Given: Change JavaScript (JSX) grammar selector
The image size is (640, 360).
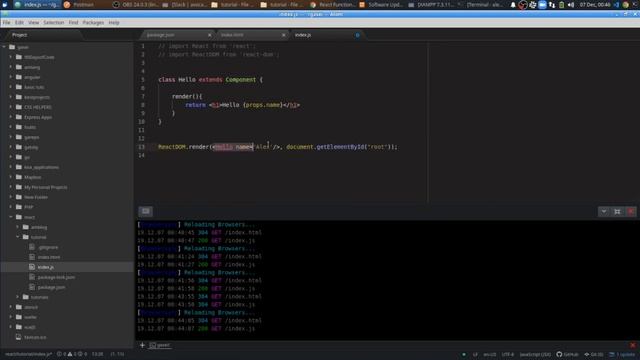Looking at the screenshot, I should [x=535, y=354].
